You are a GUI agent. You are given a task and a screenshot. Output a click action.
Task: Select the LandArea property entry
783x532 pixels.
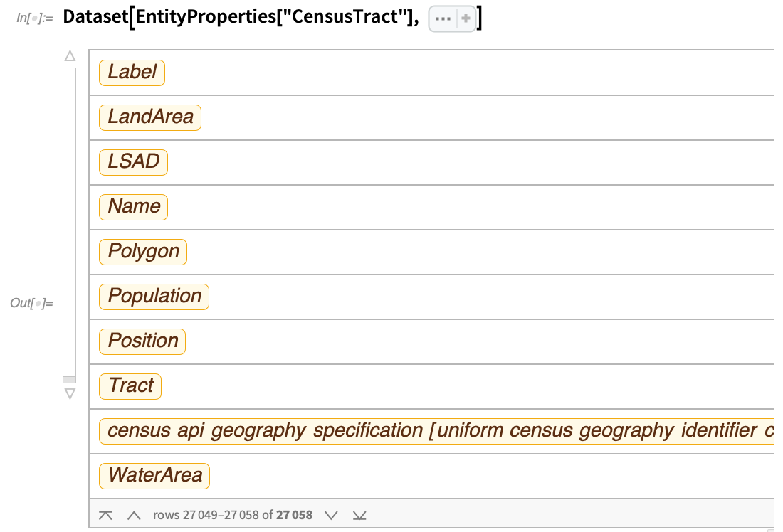coord(150,117)
